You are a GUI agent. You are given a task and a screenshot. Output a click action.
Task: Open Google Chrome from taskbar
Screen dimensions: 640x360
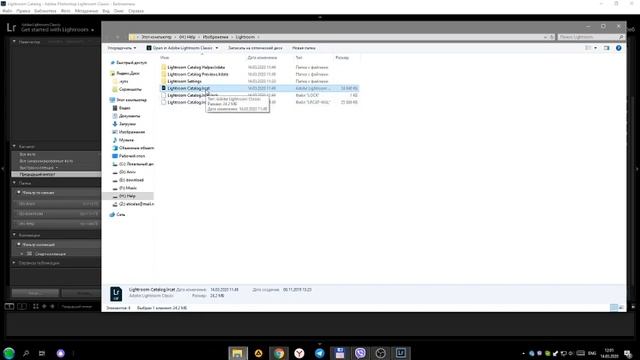pyautogui.click(x=279, y=353)
